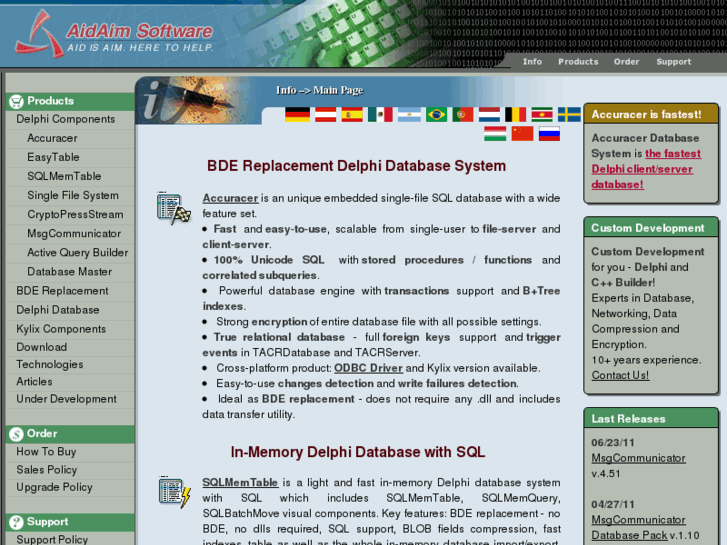
Task: Select the Belgian flag language
Action: click(x=516, y=114)
